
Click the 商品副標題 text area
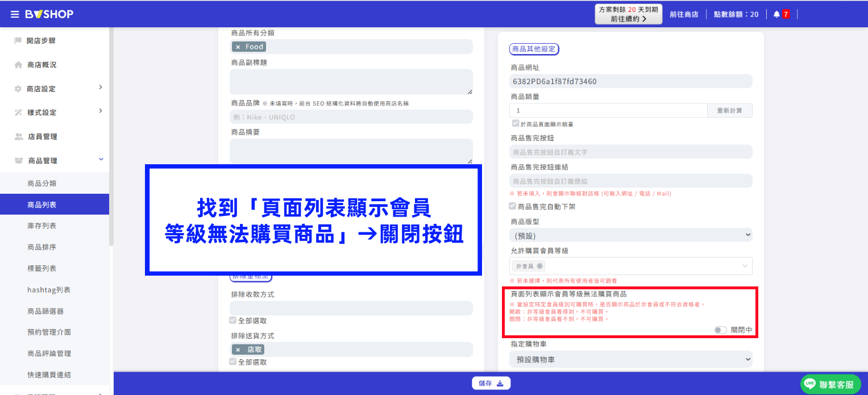point(351,82)
